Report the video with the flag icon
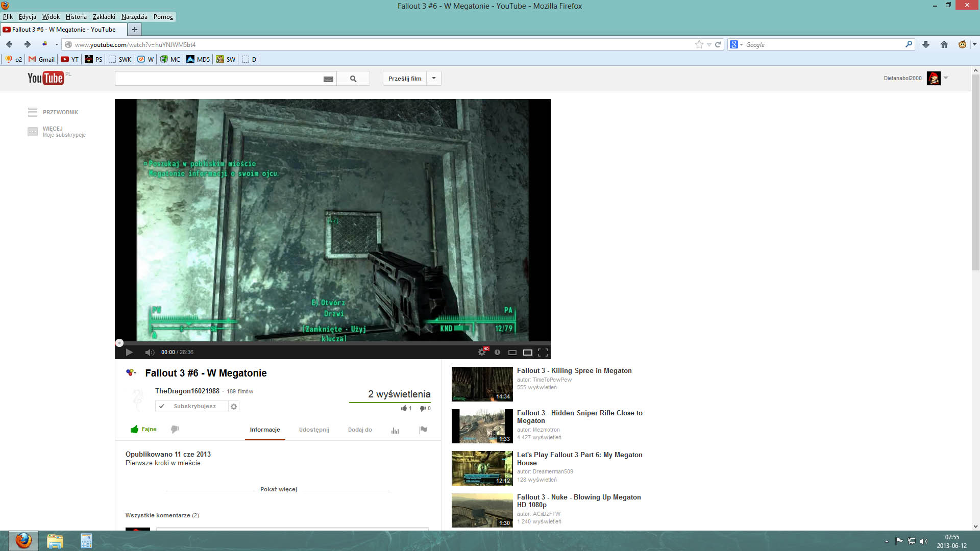 423,430
